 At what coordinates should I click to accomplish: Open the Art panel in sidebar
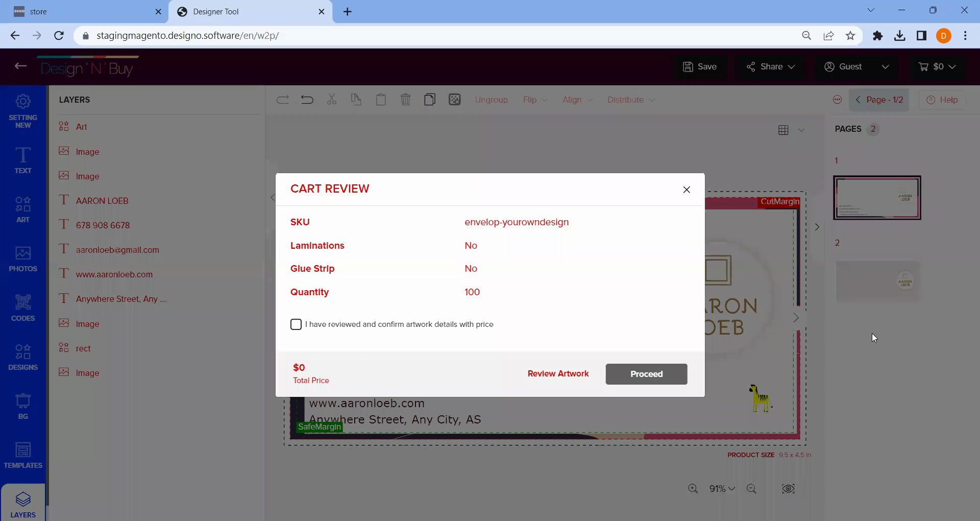[23, 209]
